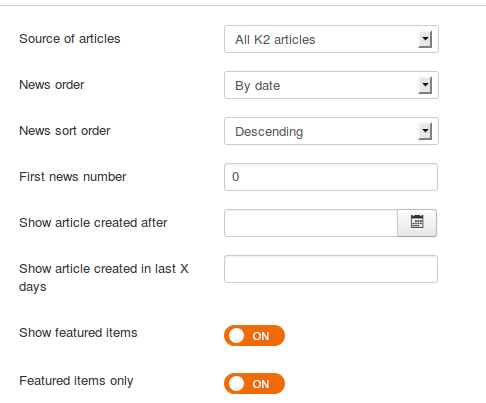Click the News order label
Screen dimensions: 486x403
[52, 85]
